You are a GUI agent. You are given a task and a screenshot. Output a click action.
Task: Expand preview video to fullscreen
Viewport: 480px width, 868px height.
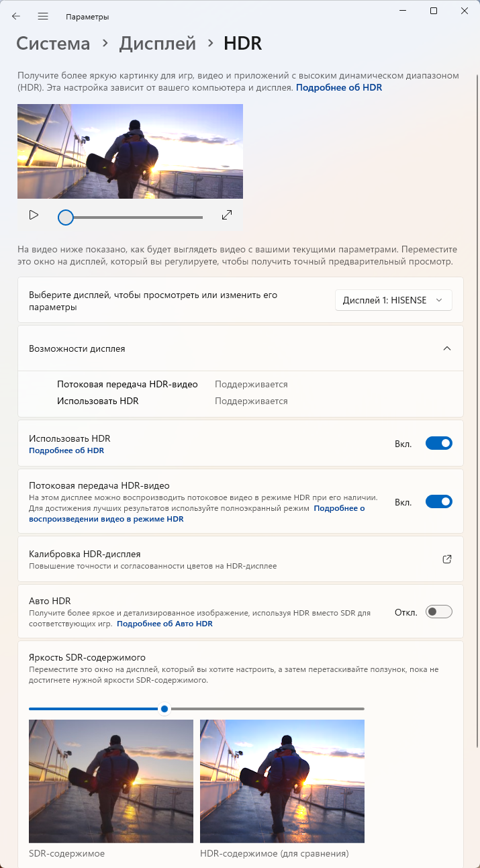pyautogui.click(x=227, y=215)
